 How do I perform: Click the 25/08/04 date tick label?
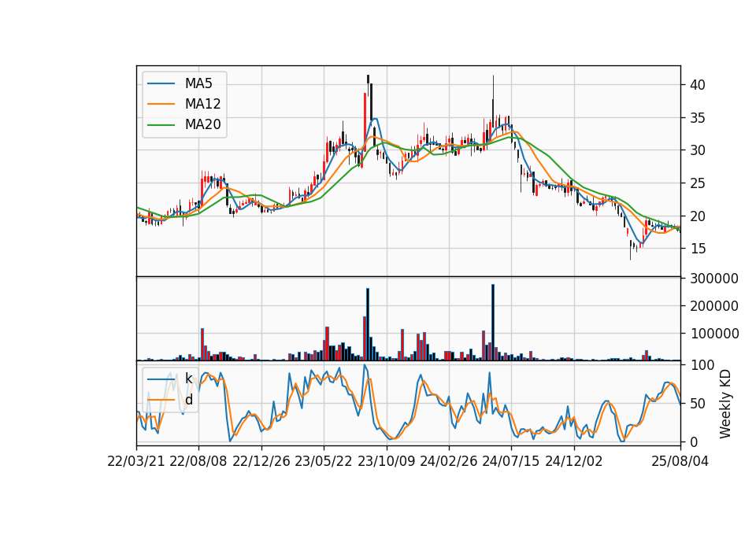[680, 461]
